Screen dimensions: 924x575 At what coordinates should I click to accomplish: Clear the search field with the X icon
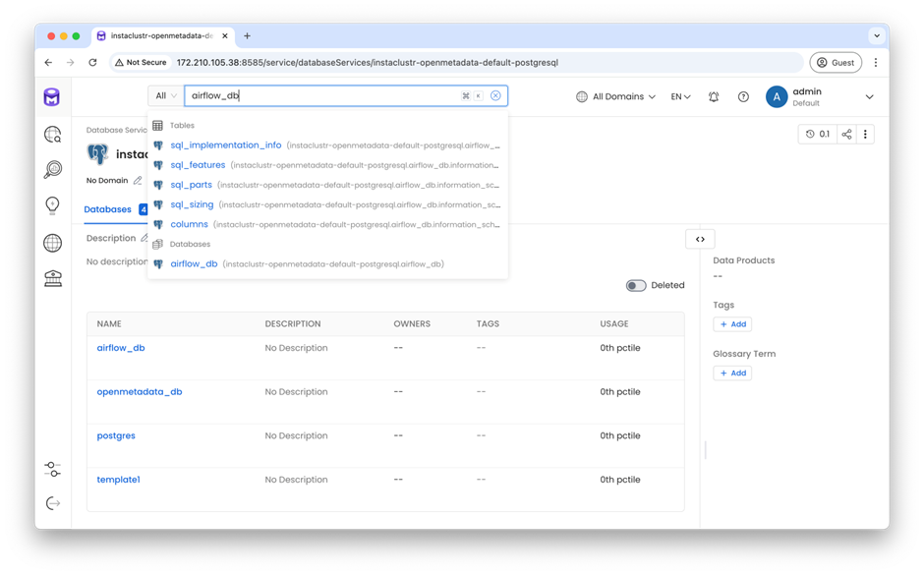coord(495,95)
